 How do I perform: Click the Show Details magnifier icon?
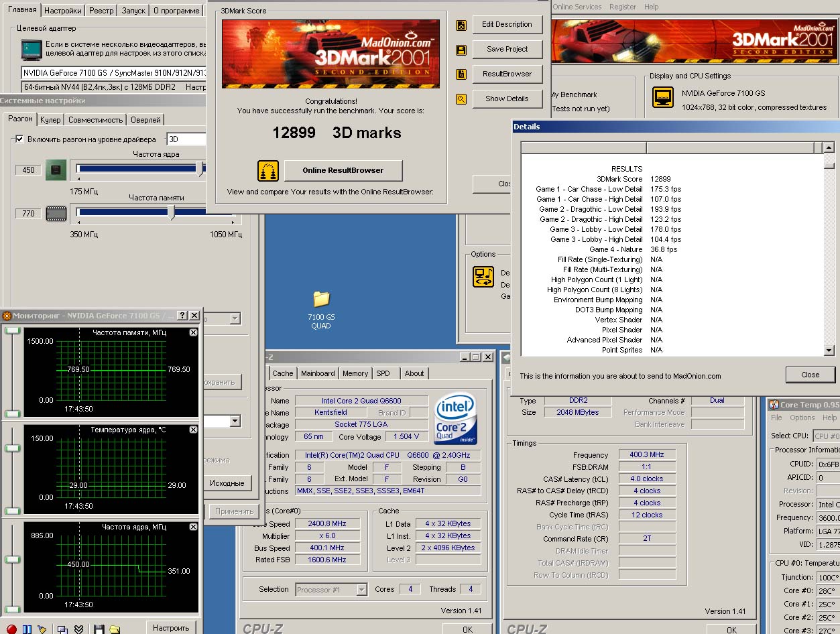click(x=461, y=99)
